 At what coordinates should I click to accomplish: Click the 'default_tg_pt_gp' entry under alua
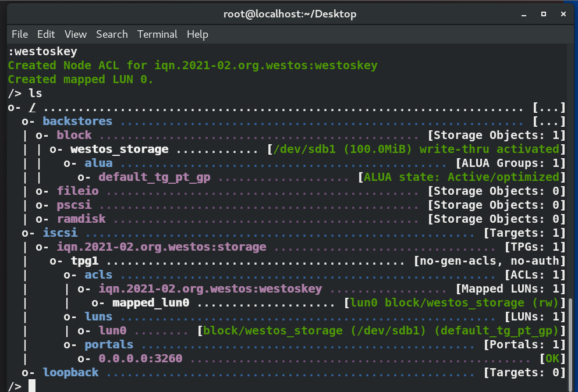[x=154, y=177]
